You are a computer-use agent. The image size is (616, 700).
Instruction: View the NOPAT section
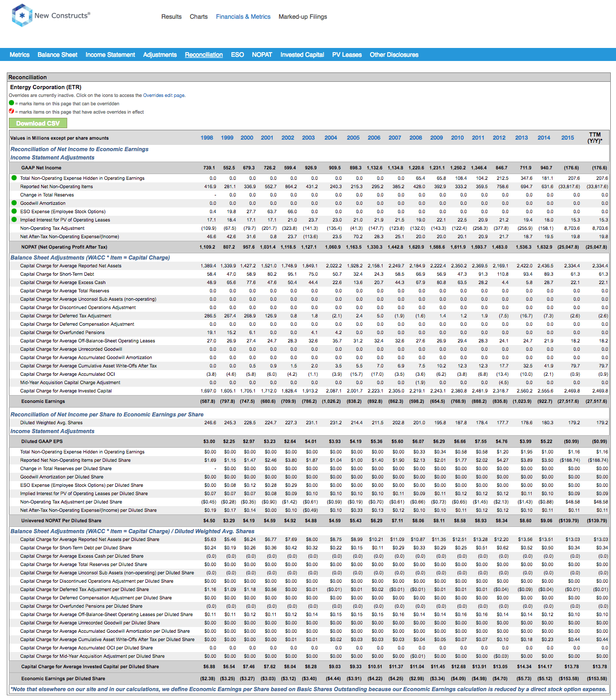262,55
